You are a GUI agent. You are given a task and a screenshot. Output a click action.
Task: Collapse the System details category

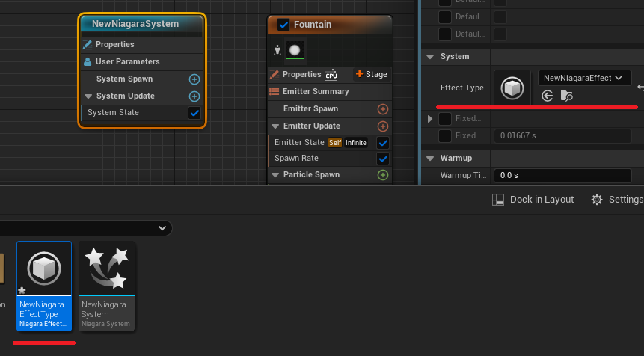430,57
